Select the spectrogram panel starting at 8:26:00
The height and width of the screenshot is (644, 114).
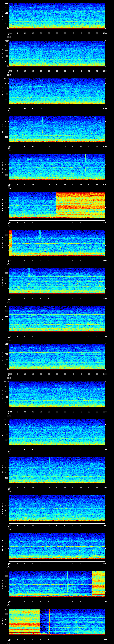point(57,470)
